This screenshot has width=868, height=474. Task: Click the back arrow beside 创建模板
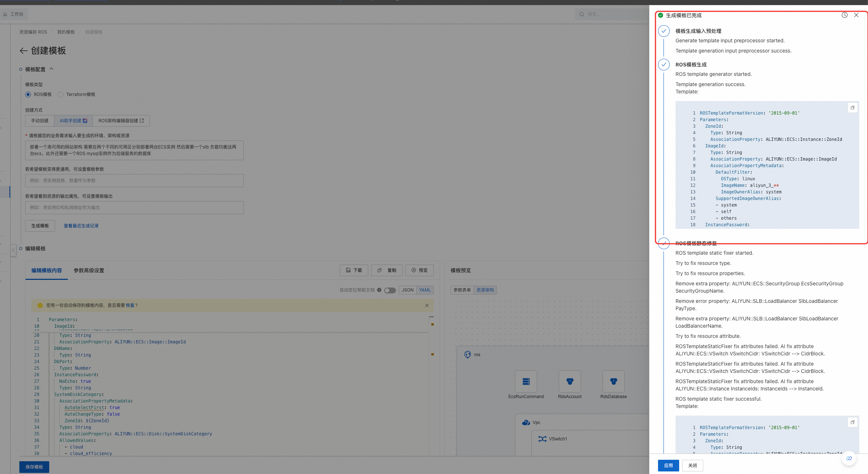coord(24,51)
